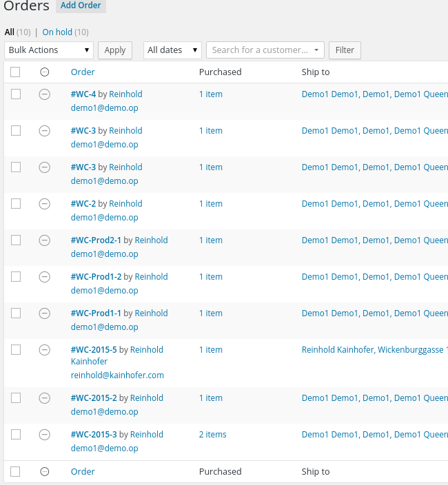
Task: Click the on-hold status icon for order #WC-4
Action: [45, 94]
